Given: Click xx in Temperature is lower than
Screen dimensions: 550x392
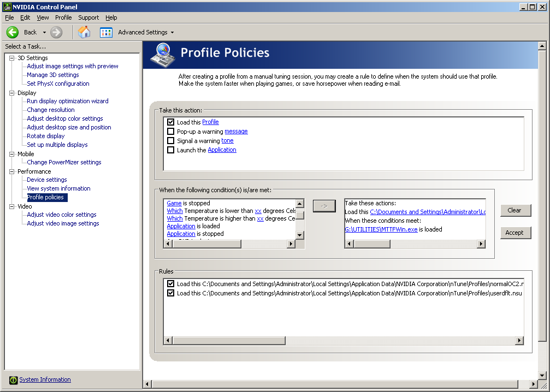Looking at the screenshot, I should point(258,211).
